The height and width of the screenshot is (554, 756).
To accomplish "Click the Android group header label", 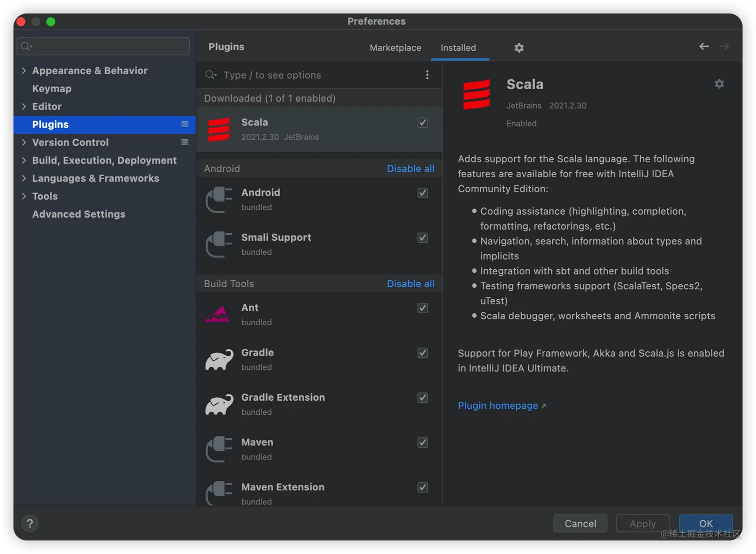I will 222,169.
